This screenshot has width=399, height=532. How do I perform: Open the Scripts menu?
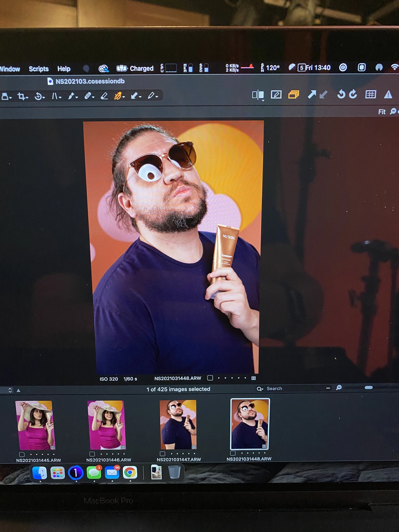click(39, 69)
